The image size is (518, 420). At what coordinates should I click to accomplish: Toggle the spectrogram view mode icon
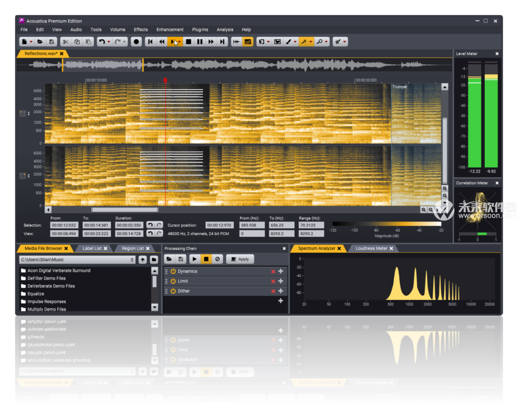(x=247, y=41)
